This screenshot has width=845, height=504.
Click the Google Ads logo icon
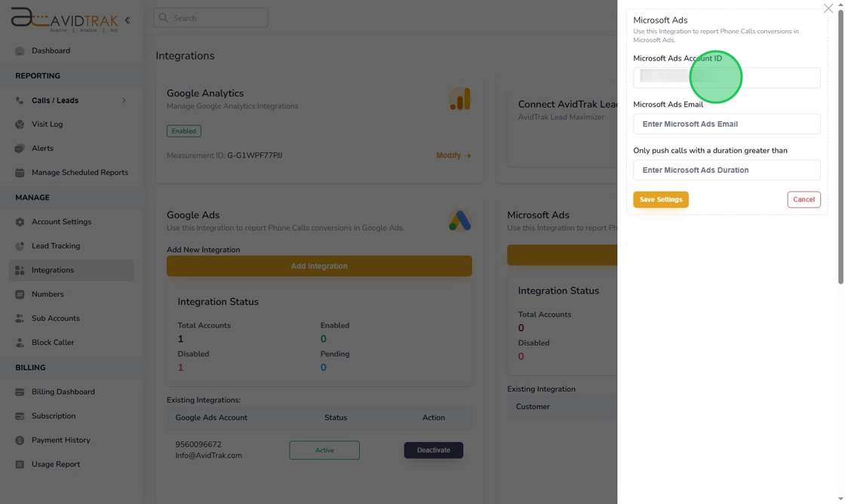coord(459,220)
